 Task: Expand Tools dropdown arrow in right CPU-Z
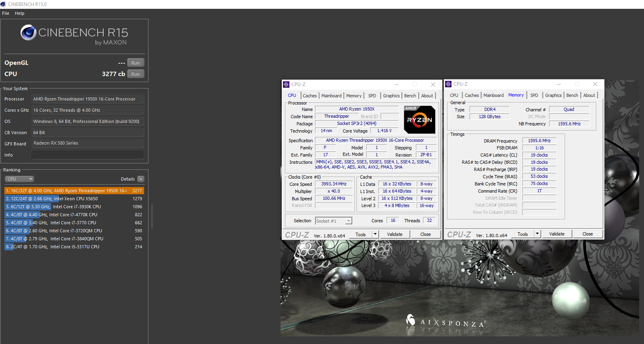pyautogui.click(x=537, y=234)
